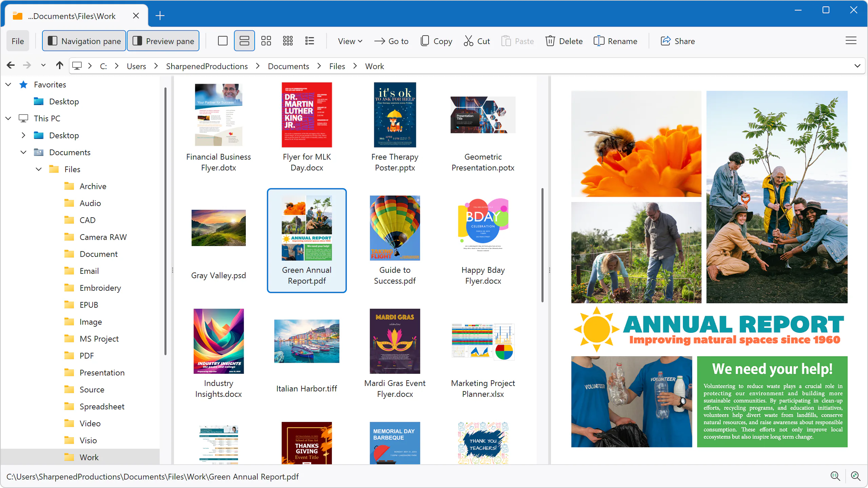
Task: Delete the selected file
Action: pyautogui.click(x=564, y=41)
